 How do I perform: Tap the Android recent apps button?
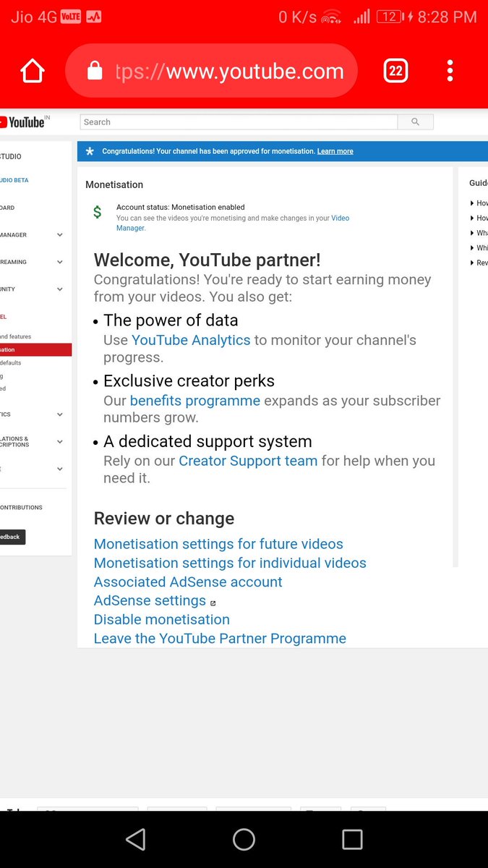click(x=352, y=839)
